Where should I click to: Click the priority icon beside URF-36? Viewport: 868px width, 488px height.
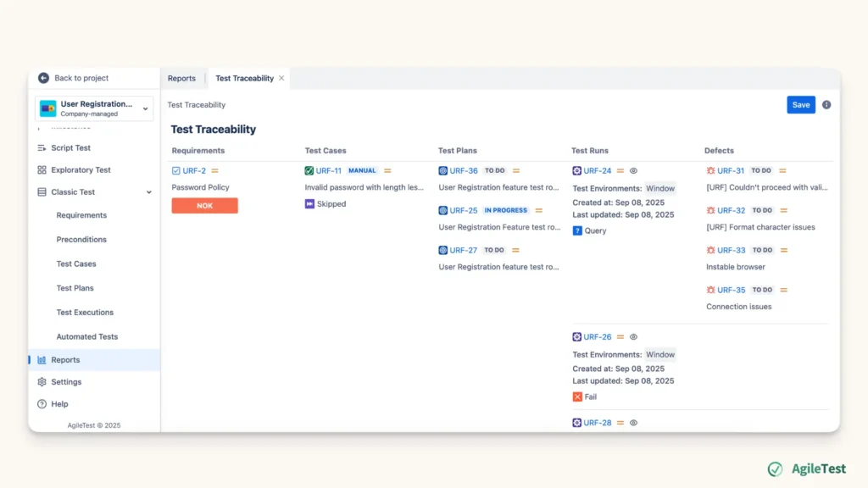click(x=516, y=171)
